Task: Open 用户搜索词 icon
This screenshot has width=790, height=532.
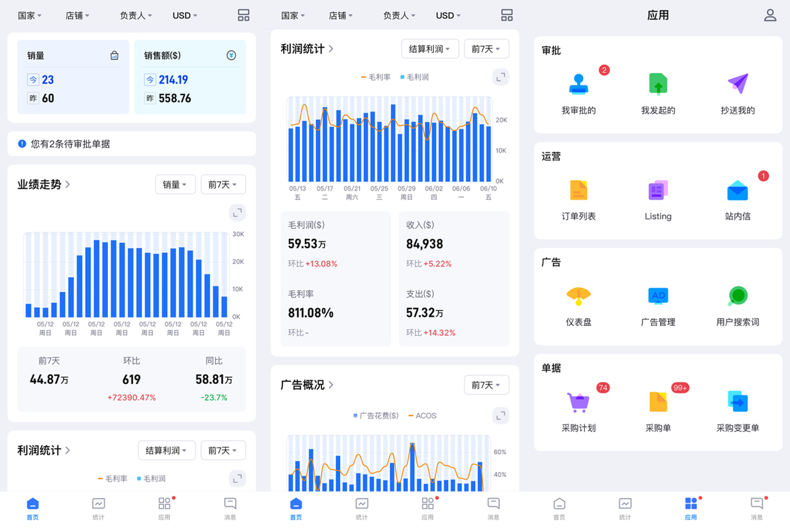Action: point(738,296)
